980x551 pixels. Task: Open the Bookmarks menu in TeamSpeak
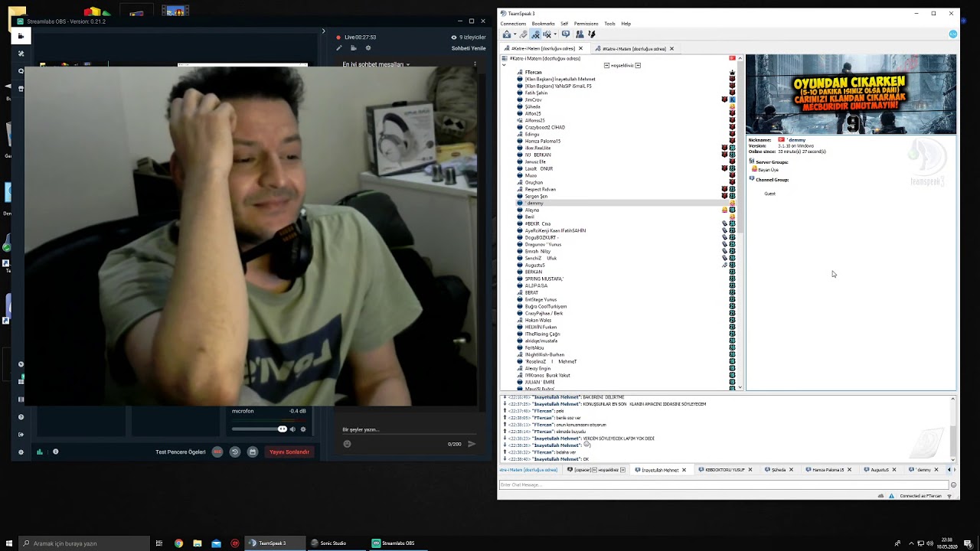(543, 24)
